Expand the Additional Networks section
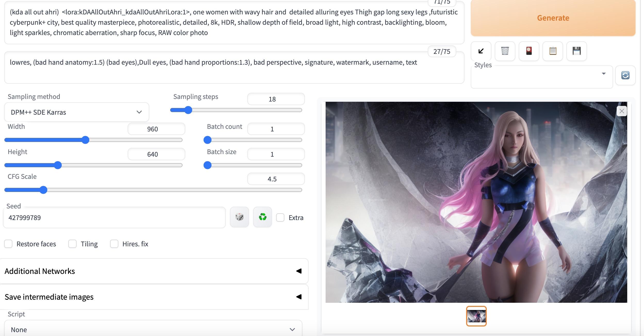The width and height of the screenshot is (644, 336). click(x=154, y=271)
